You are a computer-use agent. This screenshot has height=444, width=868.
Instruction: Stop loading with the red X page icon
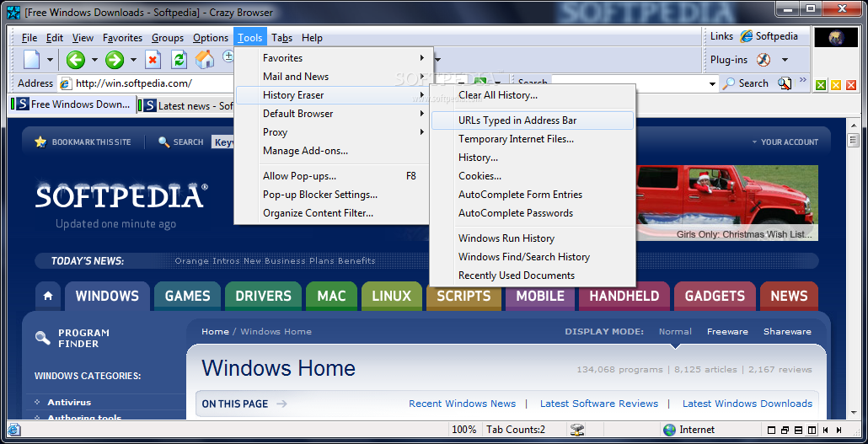pos(153,59)
